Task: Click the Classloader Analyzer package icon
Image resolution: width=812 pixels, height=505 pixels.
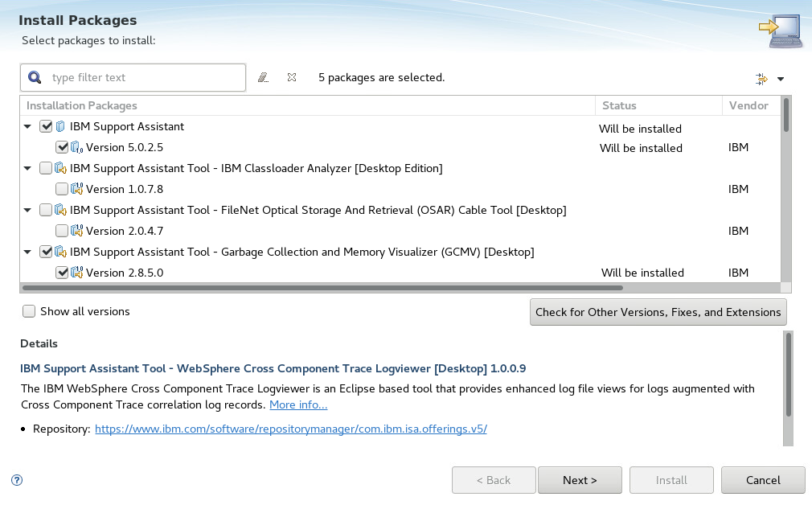Action: coord(60,168)
